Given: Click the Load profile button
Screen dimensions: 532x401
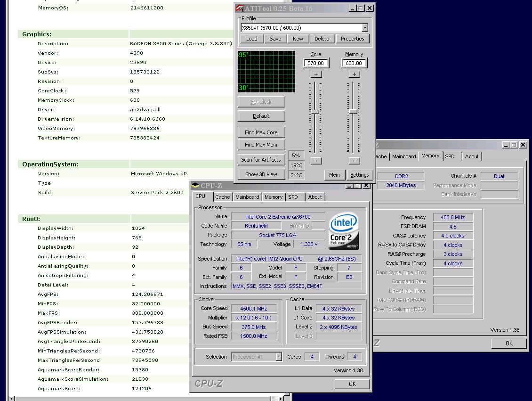Looking at the screenshot, I should pyautogui.click(x=252, y=39).
